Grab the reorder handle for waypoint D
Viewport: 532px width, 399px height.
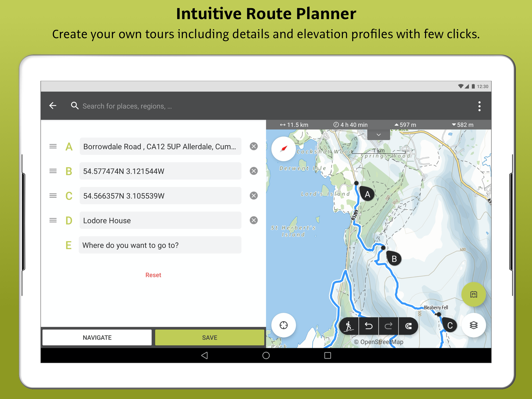click(53, 220)
